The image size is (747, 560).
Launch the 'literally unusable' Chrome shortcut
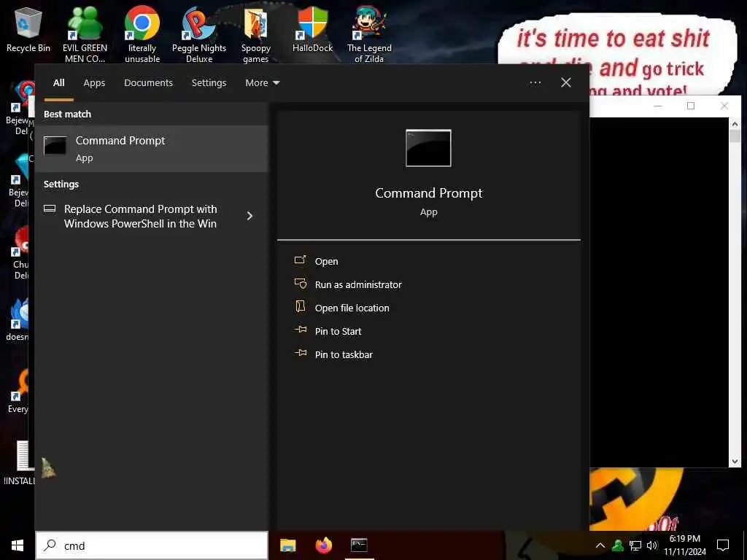142,34
